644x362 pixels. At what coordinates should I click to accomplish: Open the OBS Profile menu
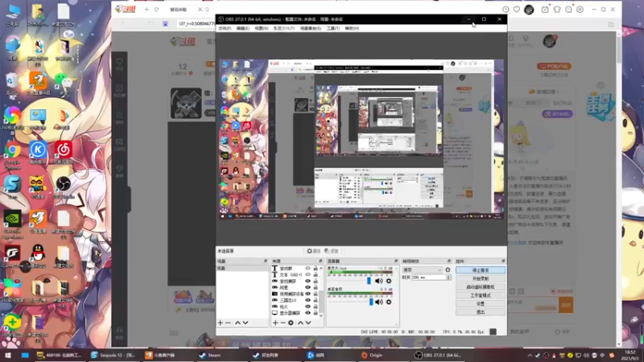tap(284, 28)
